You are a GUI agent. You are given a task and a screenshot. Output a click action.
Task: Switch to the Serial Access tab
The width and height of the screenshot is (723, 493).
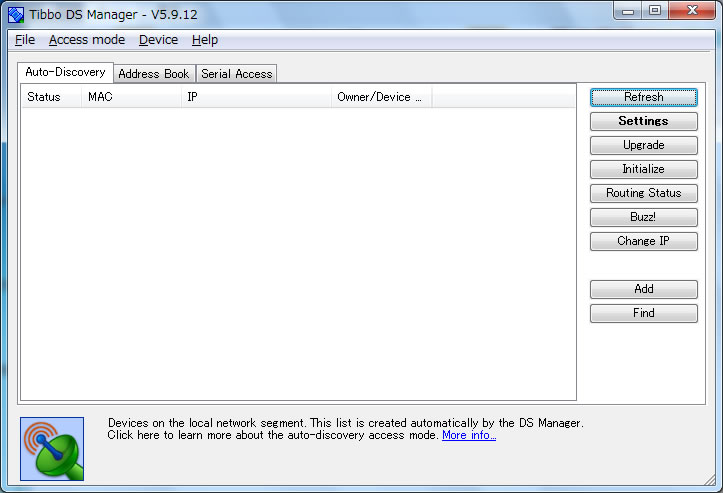(x=237, y=74)
